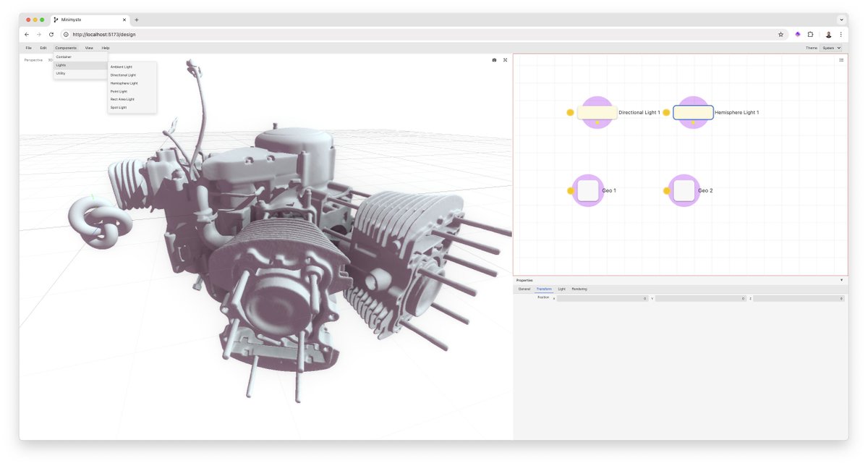The width and height of the screenshot is (868, 466).
Task: Select the Geo 1 node box
Action: click(588, 190)
